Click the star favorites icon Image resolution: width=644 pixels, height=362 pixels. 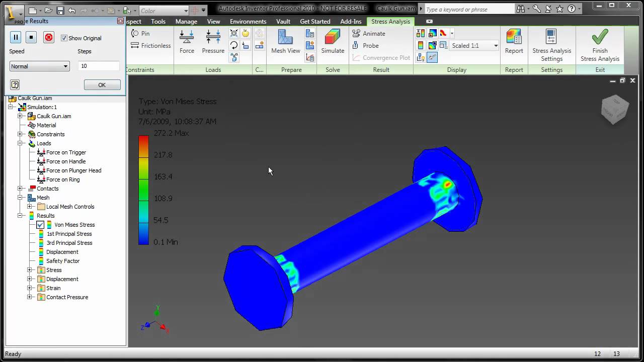pyautogui.click(x=559, y=9)
